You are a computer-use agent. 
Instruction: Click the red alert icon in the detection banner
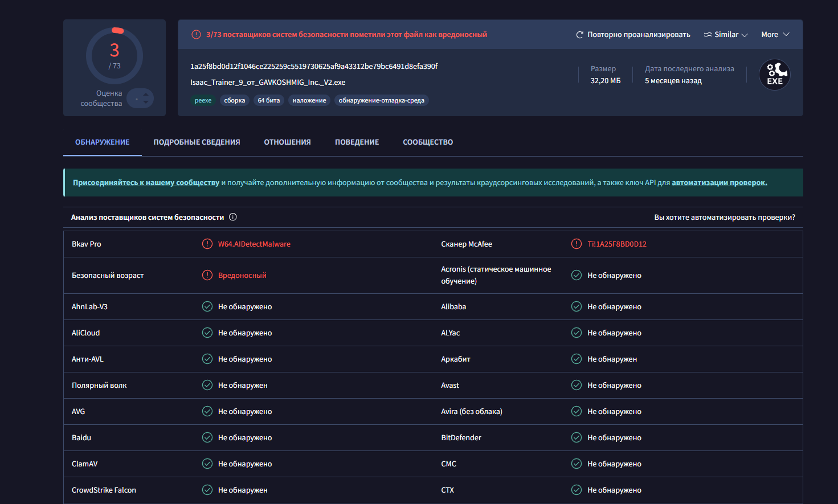pyautogui.click(x=196, y=35)
